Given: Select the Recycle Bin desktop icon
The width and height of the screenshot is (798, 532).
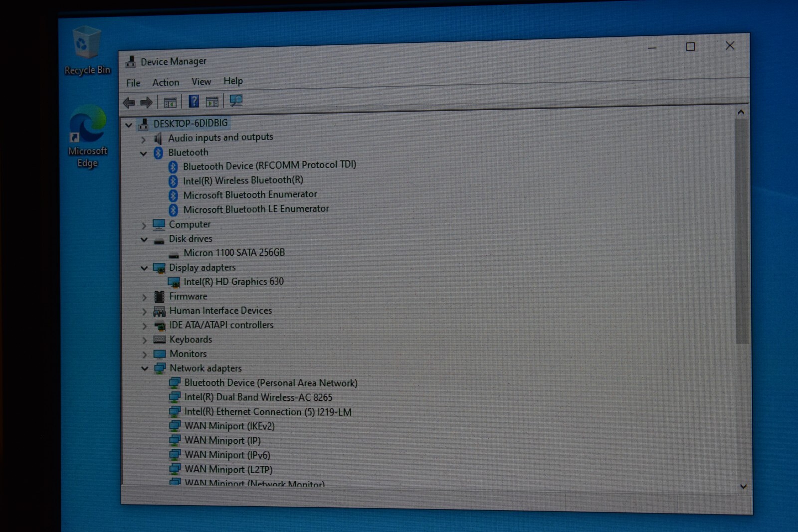Looking at the screenshot, I should coord(87,50).
